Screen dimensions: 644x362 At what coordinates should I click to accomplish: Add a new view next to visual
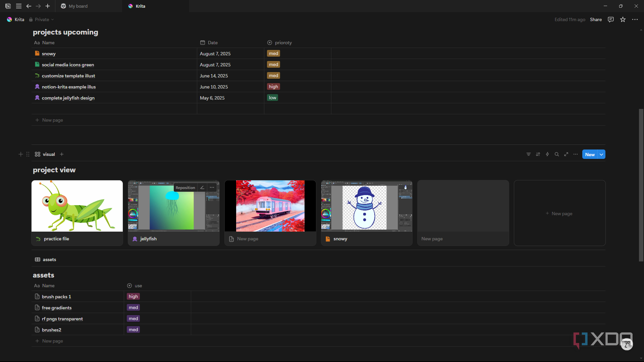tap(62, 154)
